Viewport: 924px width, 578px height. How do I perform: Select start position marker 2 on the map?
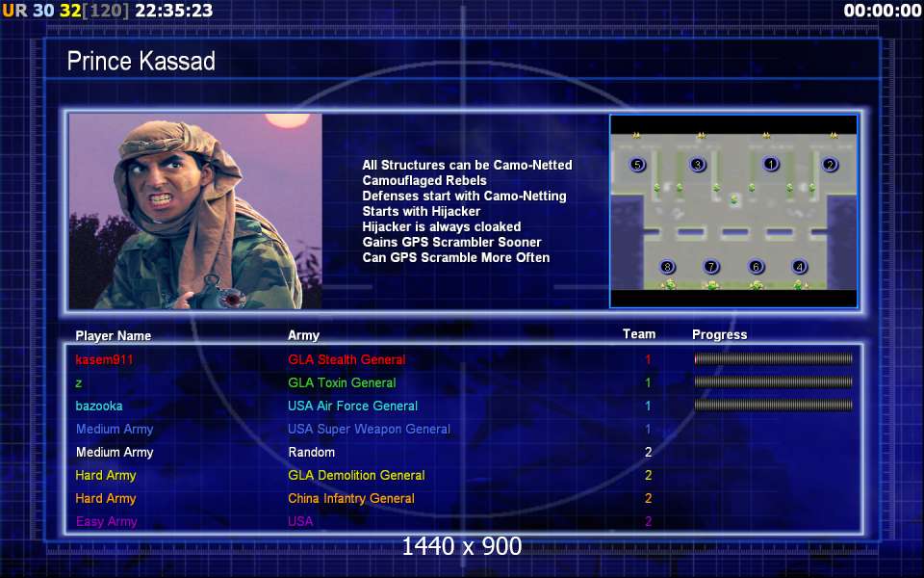(830, 165)
